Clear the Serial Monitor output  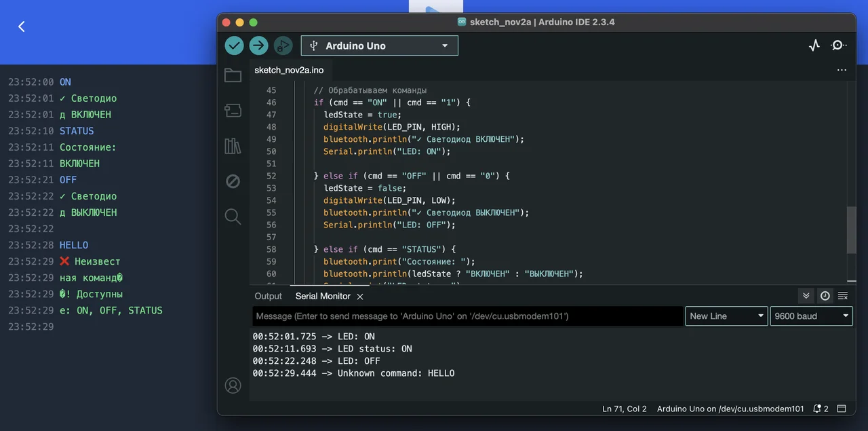(x=843, y=296)
